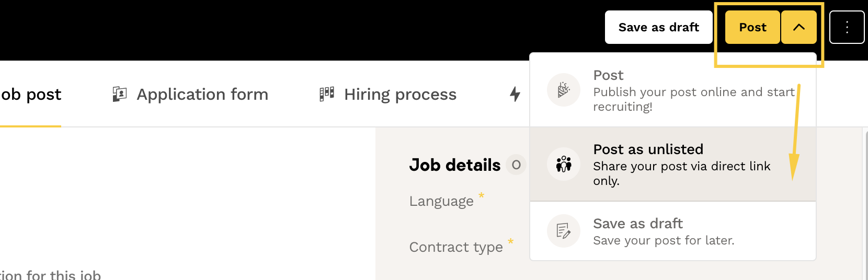Collapse the Post options chevron arrow
Viewport: 868px width, 280px height.
pyautogui.click(x=798, y=27)
